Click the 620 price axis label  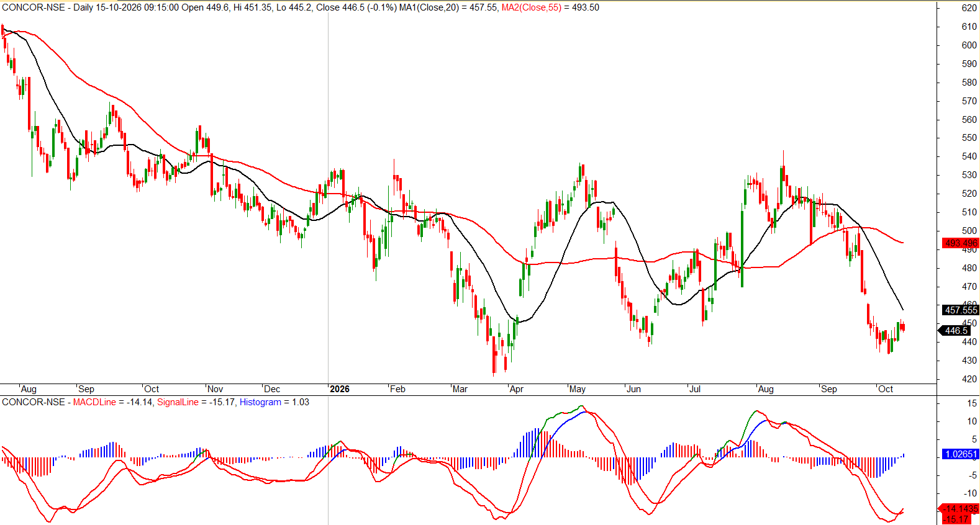coord(969,8)
